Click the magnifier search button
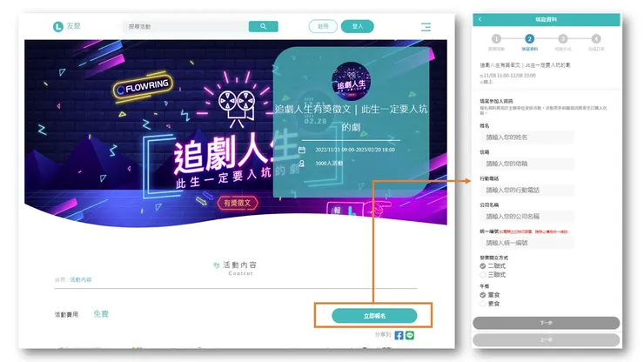Screen dimensions: 644x362 click(x=264, y=26)
